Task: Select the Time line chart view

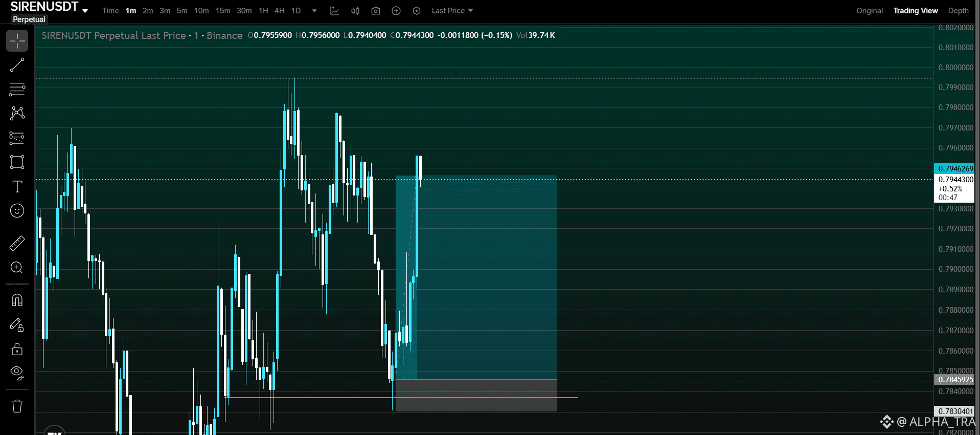Action: click(x=110, y=11)
